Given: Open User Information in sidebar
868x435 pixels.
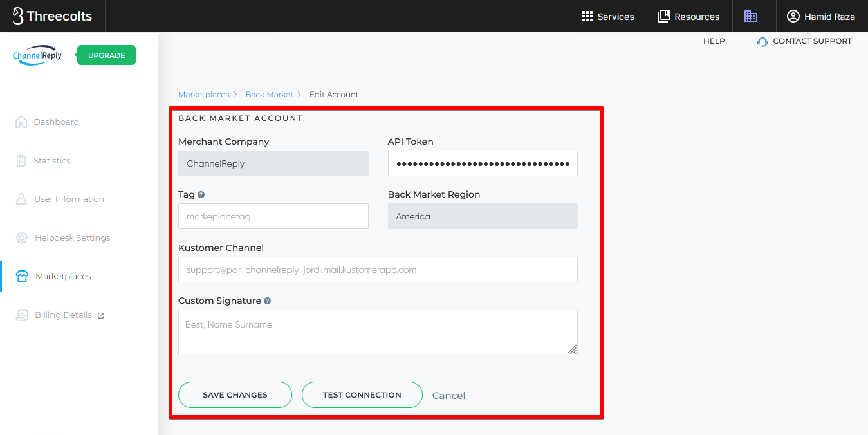Looking at the screenshot, I should 69,199.
